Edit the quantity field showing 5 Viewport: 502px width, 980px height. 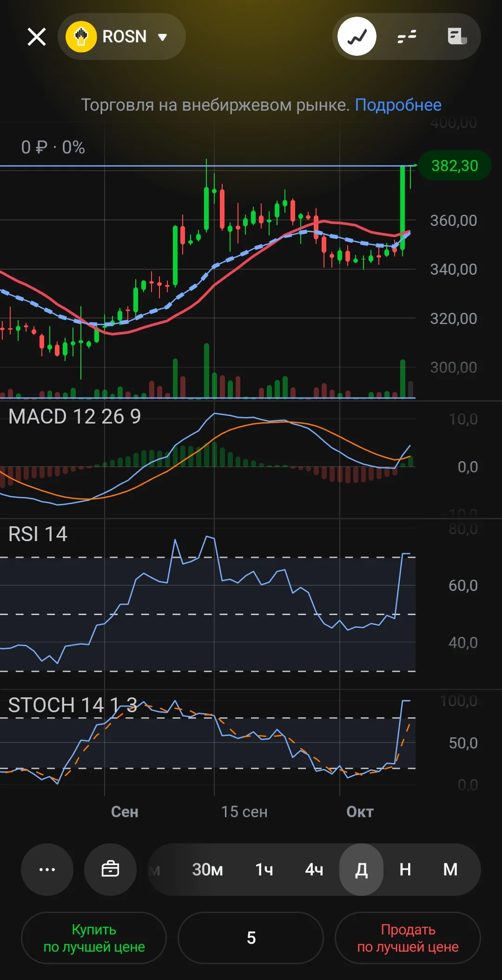point(251,938)
